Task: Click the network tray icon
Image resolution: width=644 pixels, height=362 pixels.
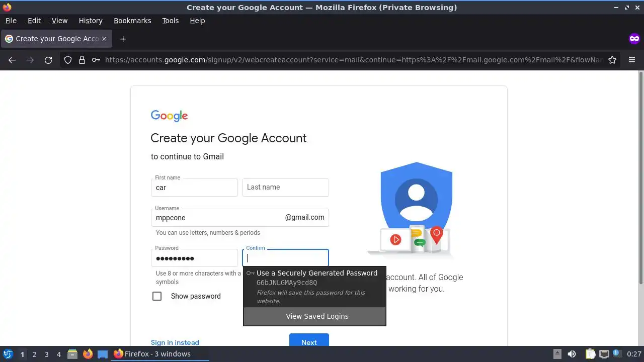Action: [604, 354]
